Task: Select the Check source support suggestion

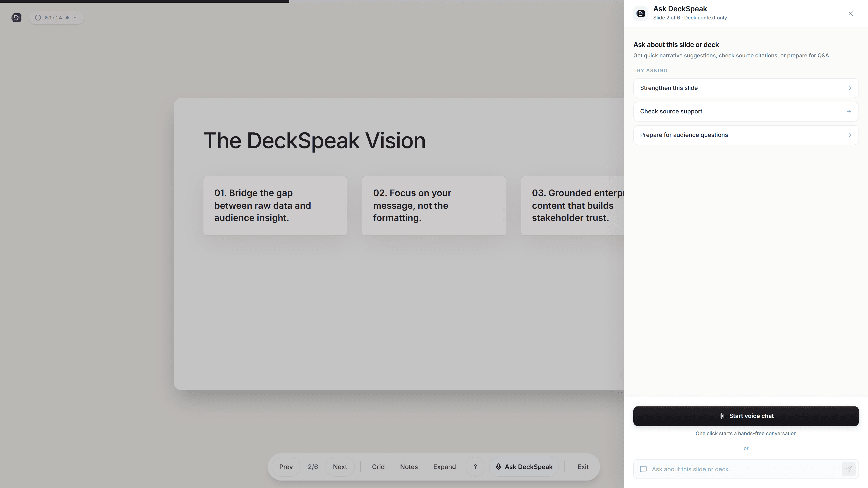Action: tap(746, 111)
